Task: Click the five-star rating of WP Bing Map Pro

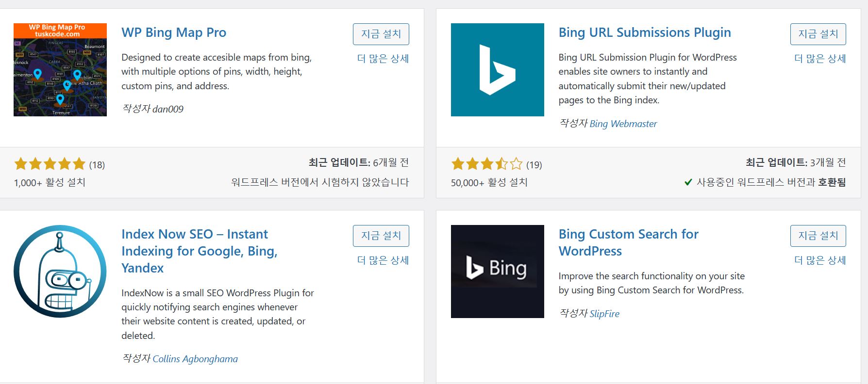Action: tap(50, 164)
